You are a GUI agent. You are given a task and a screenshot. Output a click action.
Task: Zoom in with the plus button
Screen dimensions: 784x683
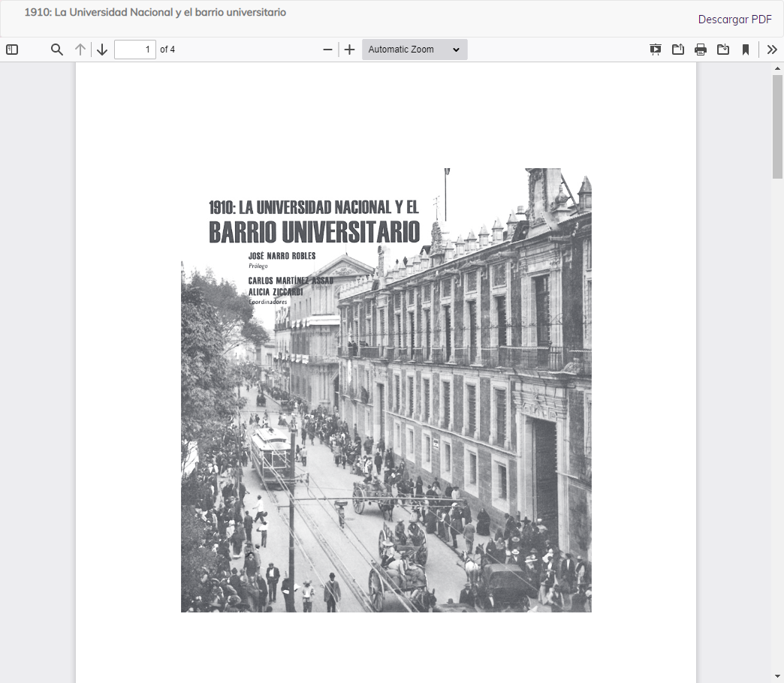349,50
